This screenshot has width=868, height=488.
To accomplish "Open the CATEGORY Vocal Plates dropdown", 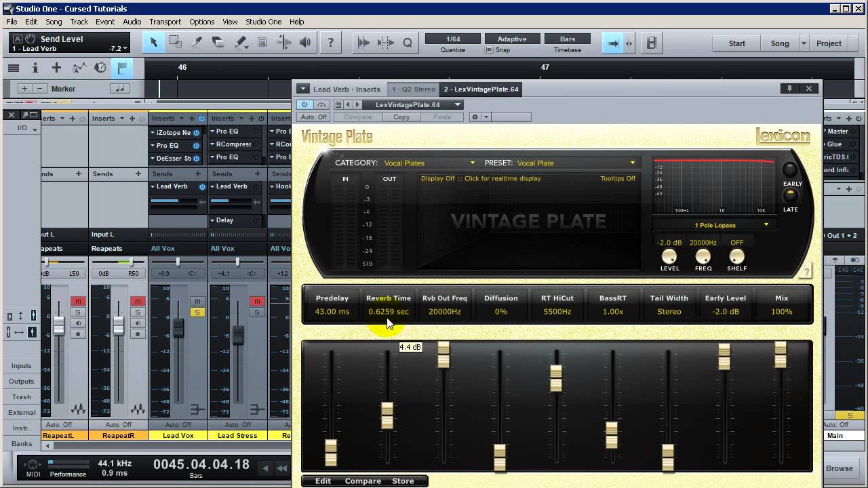I will click(x=429, y=163).
